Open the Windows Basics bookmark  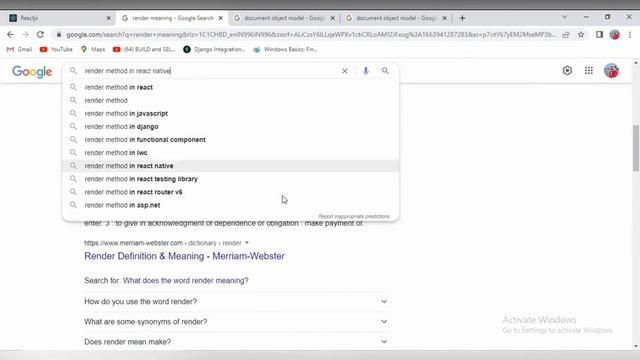[285, 49]
